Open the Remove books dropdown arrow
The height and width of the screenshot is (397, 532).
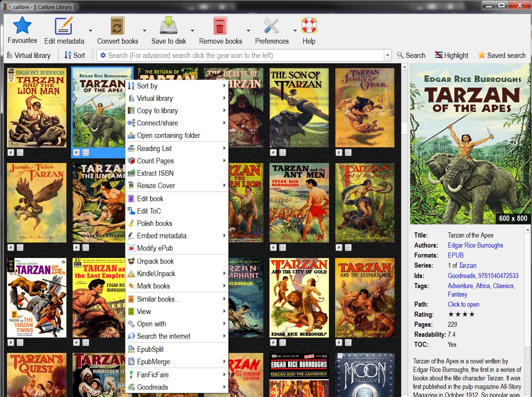pos(248,31)
